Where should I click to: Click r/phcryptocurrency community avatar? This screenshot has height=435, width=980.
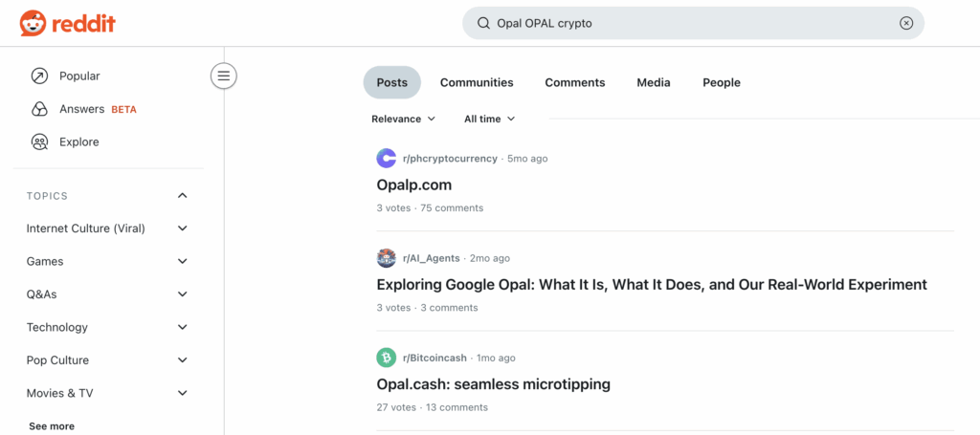click(x=386, y=159)
